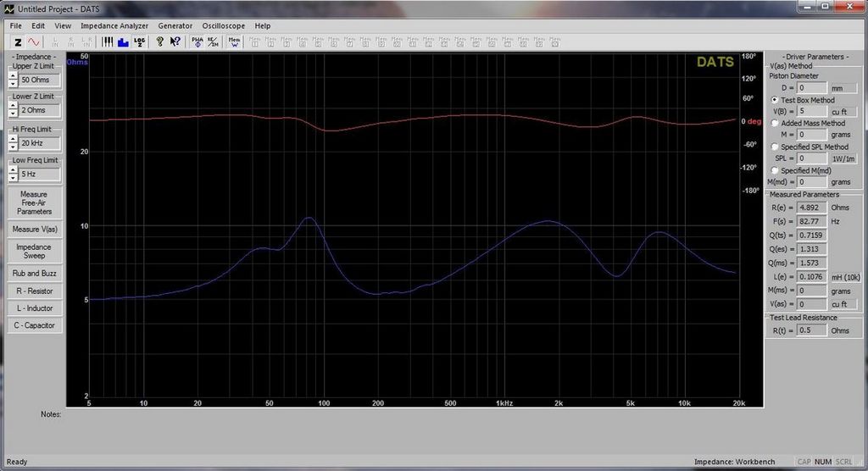Screen dimensions: 868x471
Task: Click the blue bar-graph toolbar icon
Action: [x=123, y=42]
